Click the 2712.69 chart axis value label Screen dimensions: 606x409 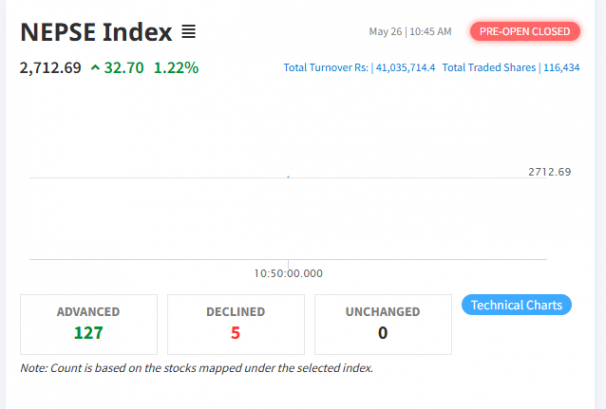coord(549,172)
